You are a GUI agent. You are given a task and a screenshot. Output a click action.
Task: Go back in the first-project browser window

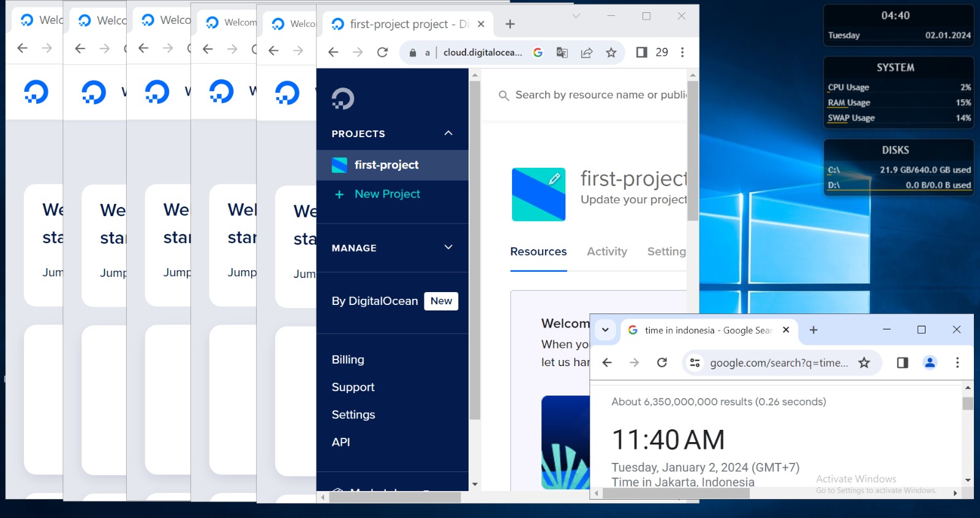[333, 53]
